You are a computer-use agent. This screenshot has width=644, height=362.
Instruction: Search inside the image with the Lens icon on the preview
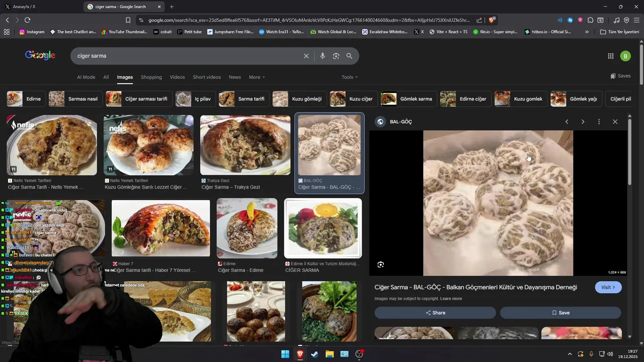(x=381, y=264)
